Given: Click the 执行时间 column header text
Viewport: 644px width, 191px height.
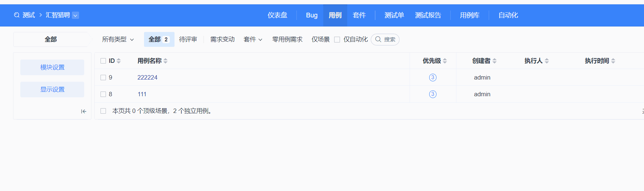Looking at the screenshot, I should (597, 61).
